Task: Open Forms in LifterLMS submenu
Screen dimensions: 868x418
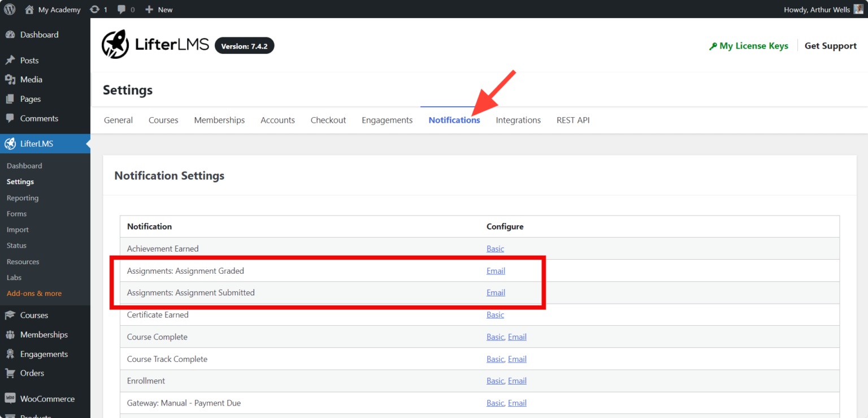Action: coord(16,214)
